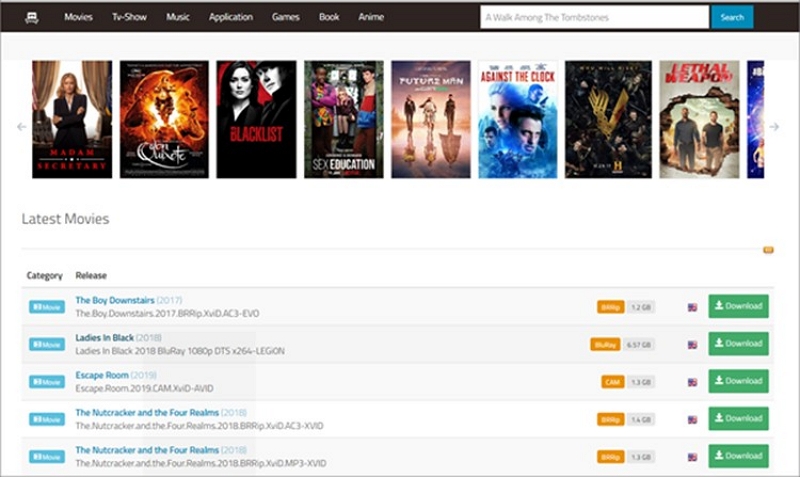Download Nutcracker AC3-XVID release
The height and width of the screenshot is (477, 800).
click(x=738, y=418)
